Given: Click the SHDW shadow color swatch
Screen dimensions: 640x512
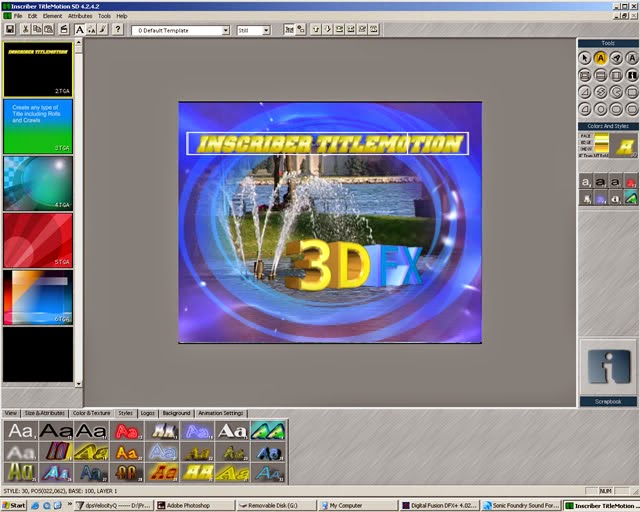Looking at the screenshot, I should click(x=602, y=149).
